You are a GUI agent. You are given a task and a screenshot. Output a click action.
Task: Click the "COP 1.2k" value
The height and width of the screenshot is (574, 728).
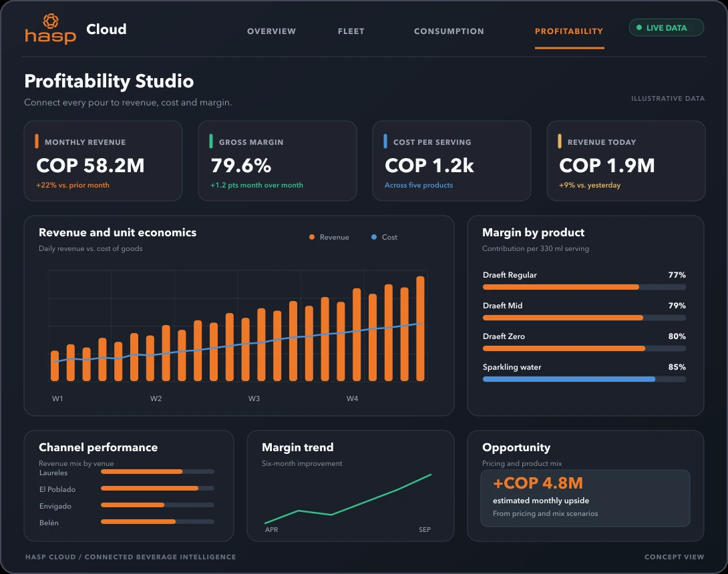coord(429,166)
